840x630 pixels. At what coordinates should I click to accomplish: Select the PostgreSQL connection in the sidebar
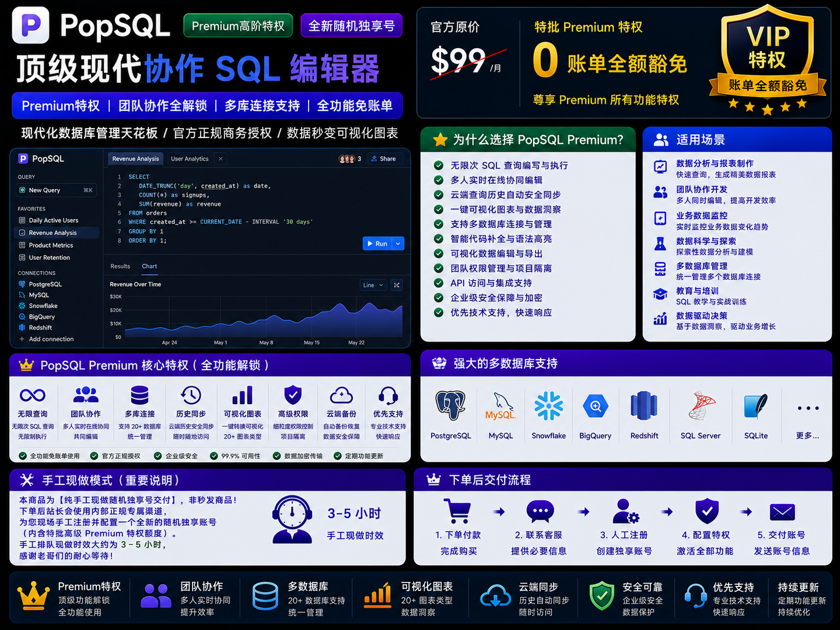point(40,284)
